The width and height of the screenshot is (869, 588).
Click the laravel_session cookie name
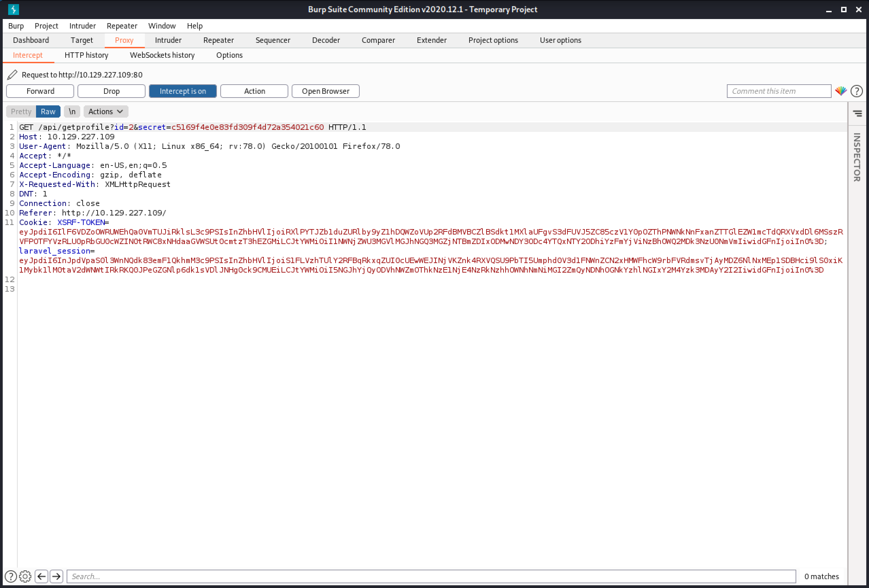[x=55, y=251]
